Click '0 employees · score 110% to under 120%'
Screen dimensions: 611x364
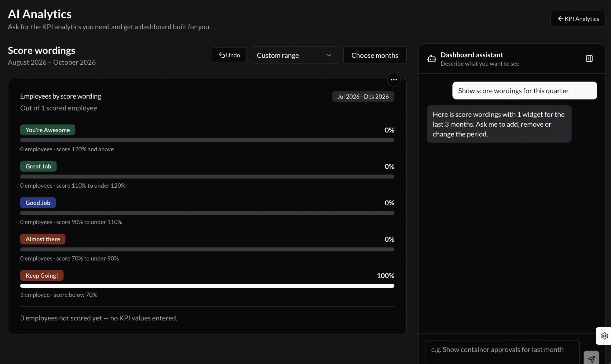point(73,186)
